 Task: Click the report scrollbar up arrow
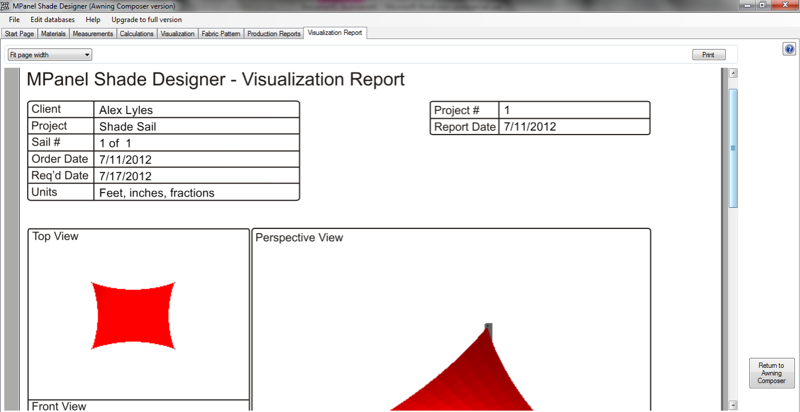(x=733, y=73)
